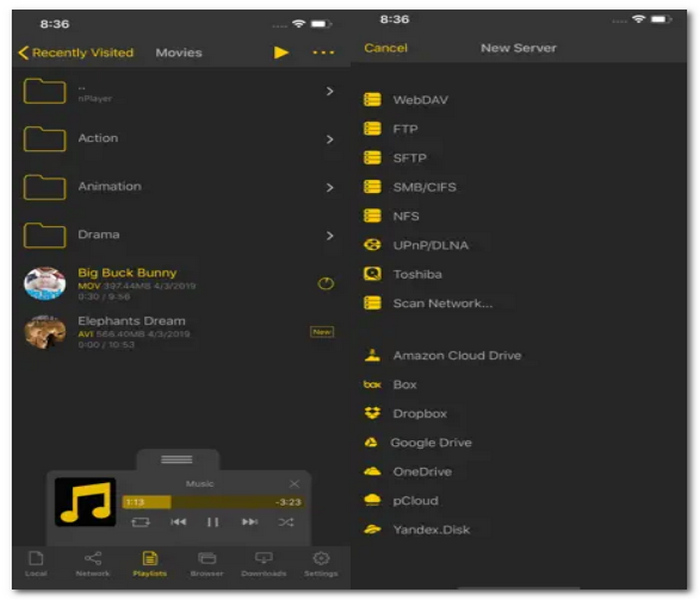Viewport: 700px width, 600px height.
Task: Choose the WebDAV server icon
Action: coord(372,100)
